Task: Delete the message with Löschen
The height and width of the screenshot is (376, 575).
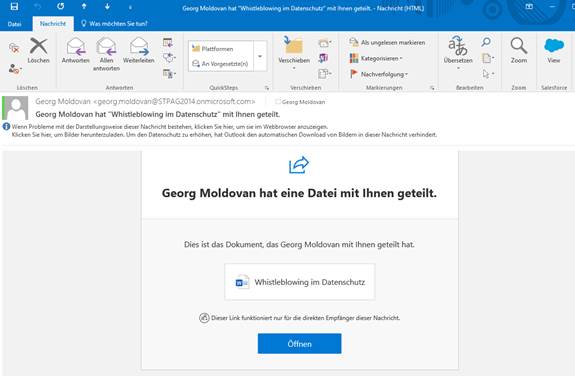Action: click(x=39, y=50)
